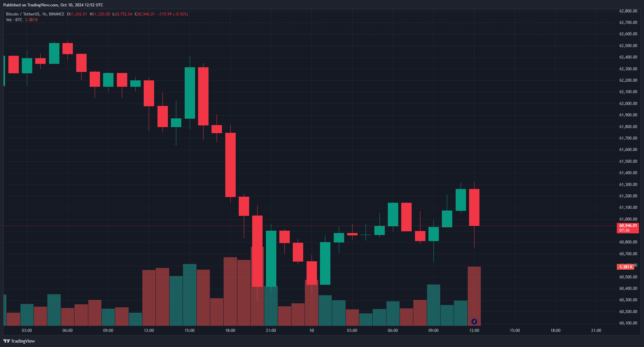Click the Vol · BTC indicator label
The width and height of the screenshot is (644, 347).
pos(14,20)
